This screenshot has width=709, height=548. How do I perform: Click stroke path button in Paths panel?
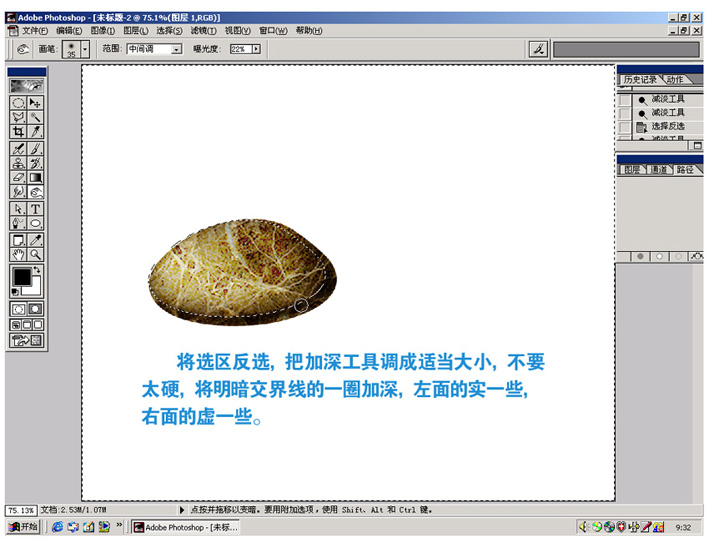tap(659, 256)
